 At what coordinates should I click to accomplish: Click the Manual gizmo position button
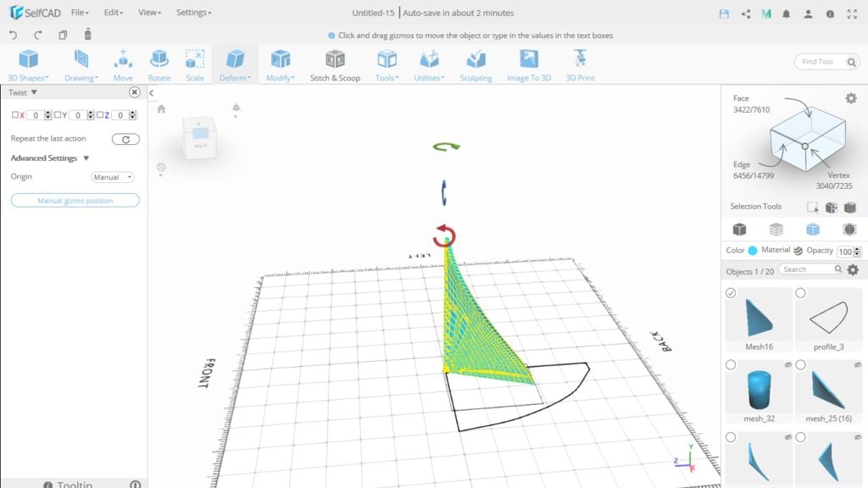[75, 201]
